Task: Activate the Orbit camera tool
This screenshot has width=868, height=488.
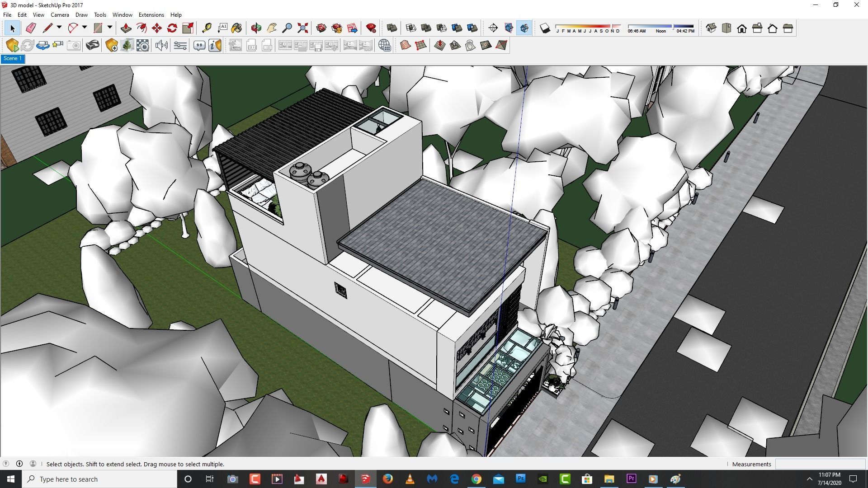Action: point(256,28)
